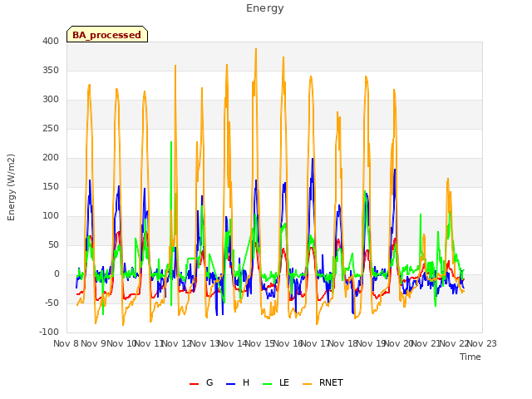Click the Nov 18 x-axis tick label
The image size is (532, 399).
pos(343,343)
